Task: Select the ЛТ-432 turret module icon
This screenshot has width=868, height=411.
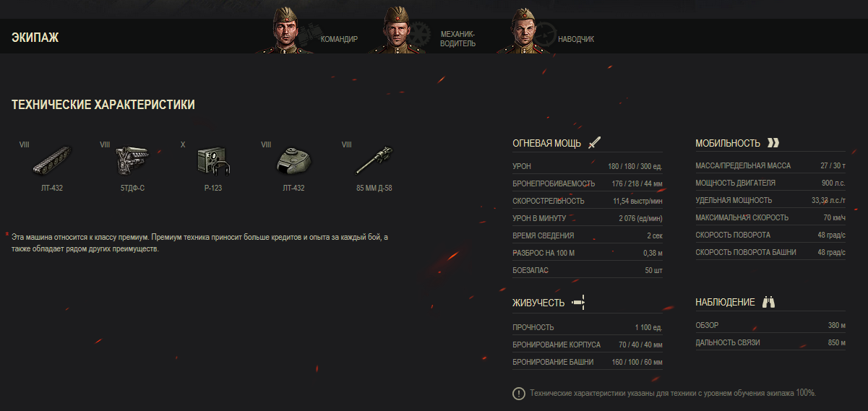Action: coord(294,160)
